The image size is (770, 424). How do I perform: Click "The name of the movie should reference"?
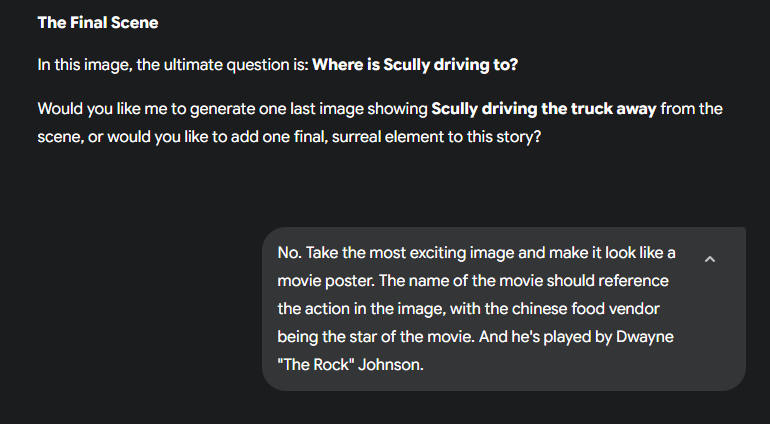[524, 280]
